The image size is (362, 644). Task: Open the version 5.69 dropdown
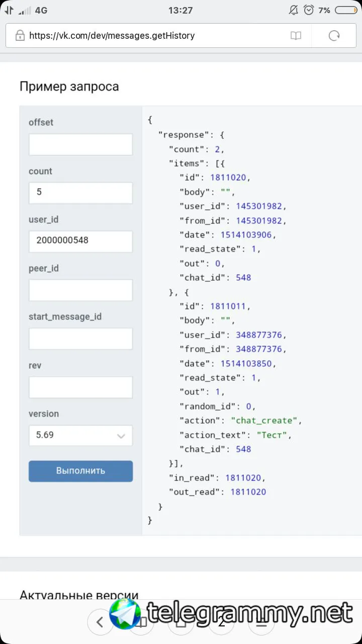[80, 436]
